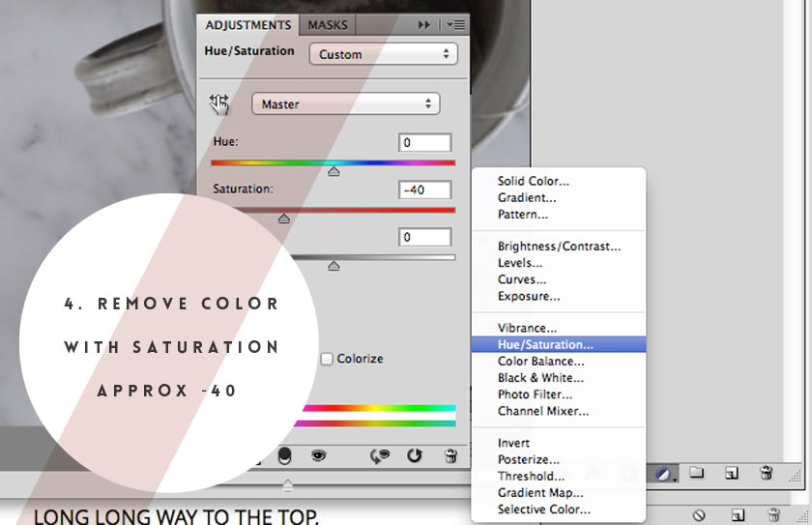
Task: Choose Gradient... from the menu
Action: 559,197
